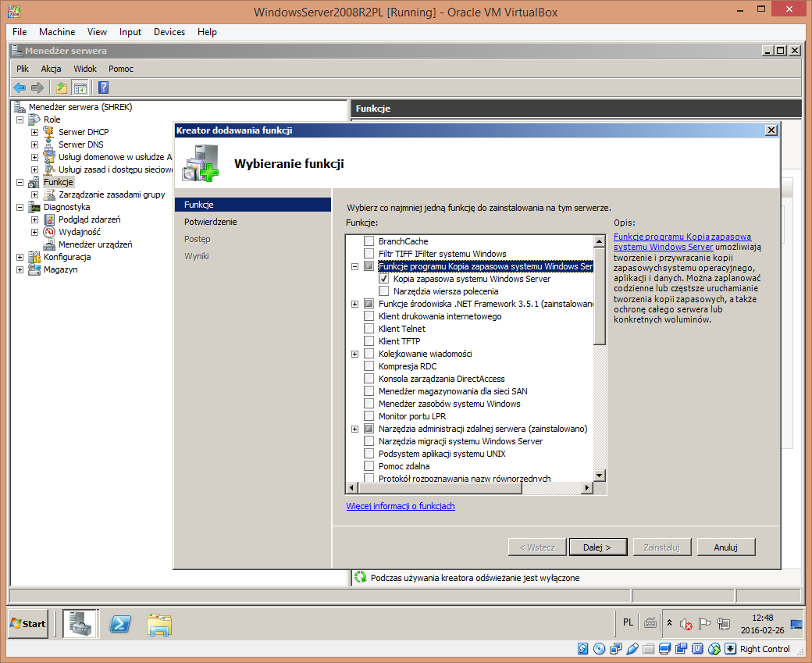Viewport: 812px width, 663px height.
Task: Click the features list scroll down arrow
Action: tap(599, 475)
